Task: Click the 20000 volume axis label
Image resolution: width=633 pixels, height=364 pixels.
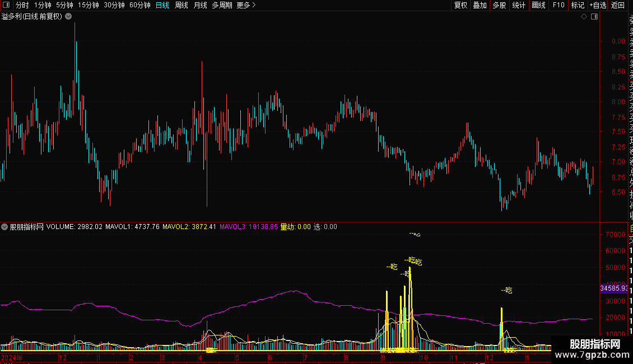Action: pos(616,318)
